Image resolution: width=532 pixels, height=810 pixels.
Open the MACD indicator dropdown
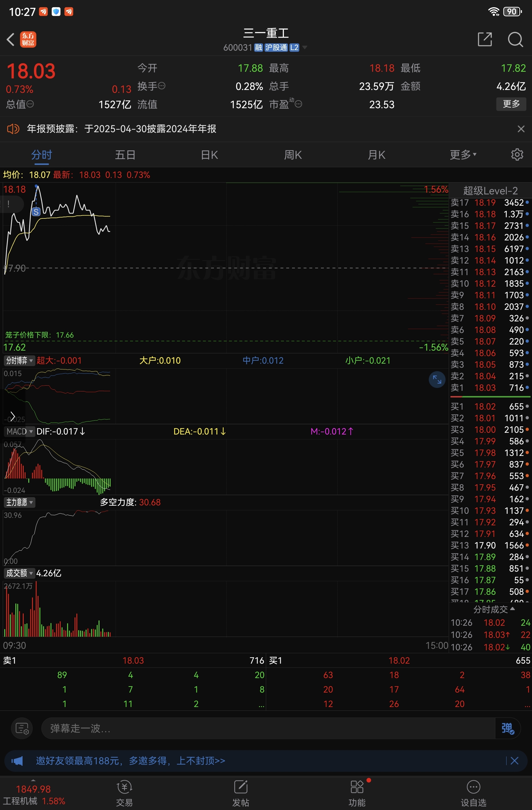click(x=19, y=432)
